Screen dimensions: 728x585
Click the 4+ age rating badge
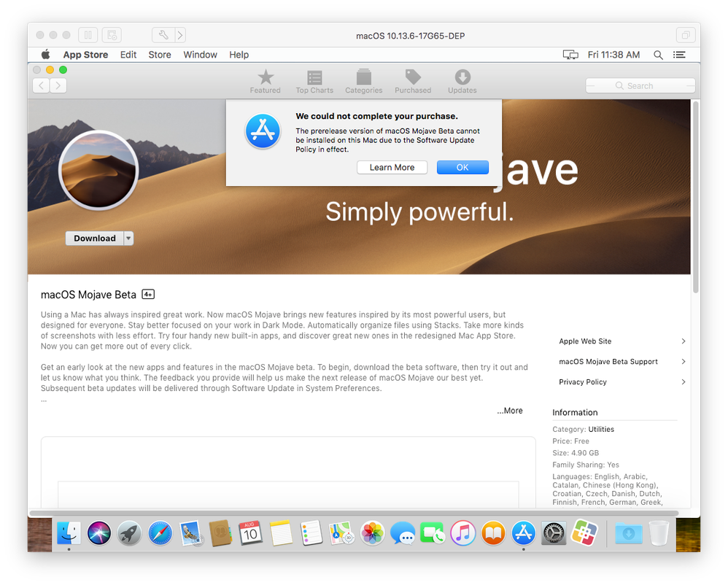click(x=148, y=295)
